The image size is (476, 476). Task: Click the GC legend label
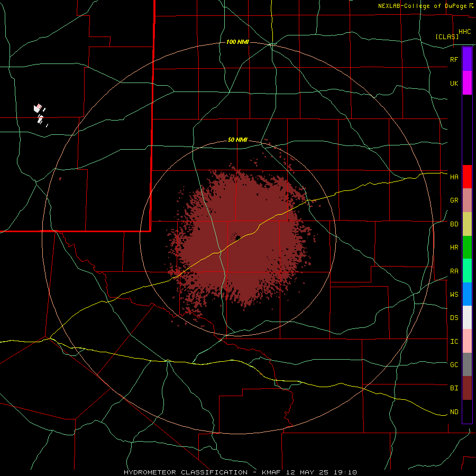tap(454, 365)
